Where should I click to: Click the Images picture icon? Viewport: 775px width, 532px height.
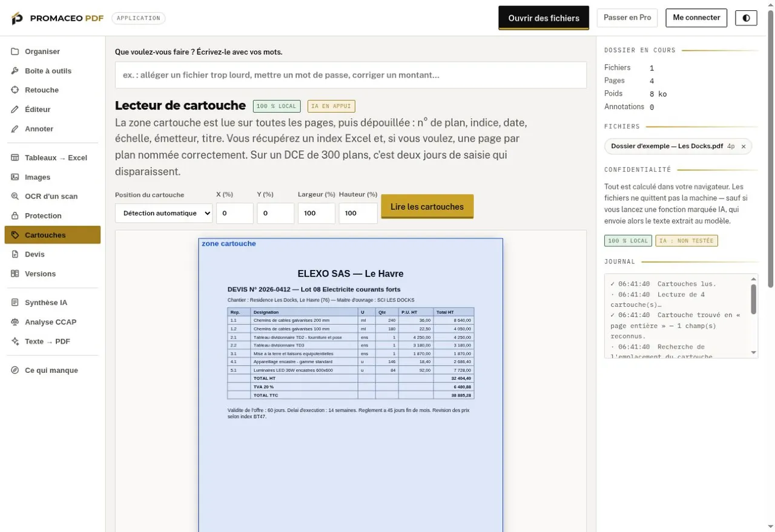pyautogui.click(x=15, y=177)
